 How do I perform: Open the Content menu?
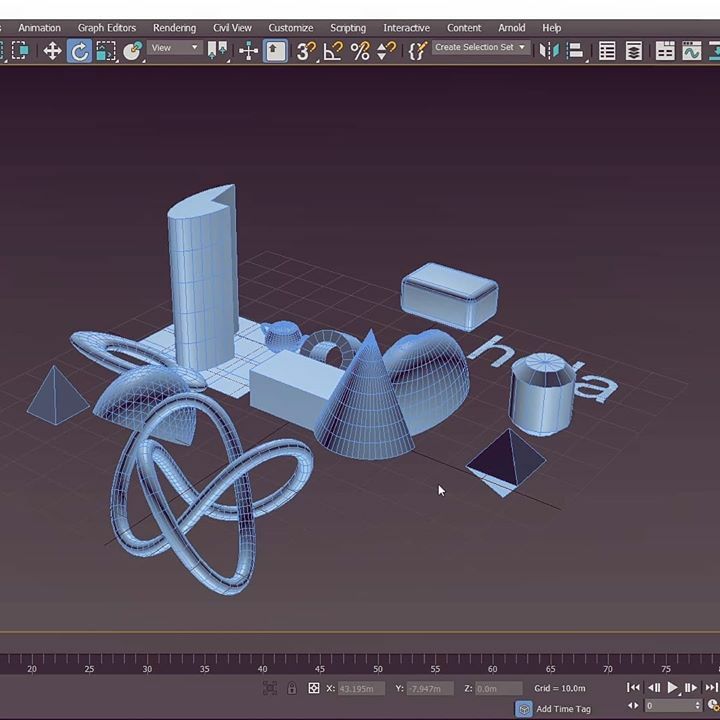pos(464,28)
